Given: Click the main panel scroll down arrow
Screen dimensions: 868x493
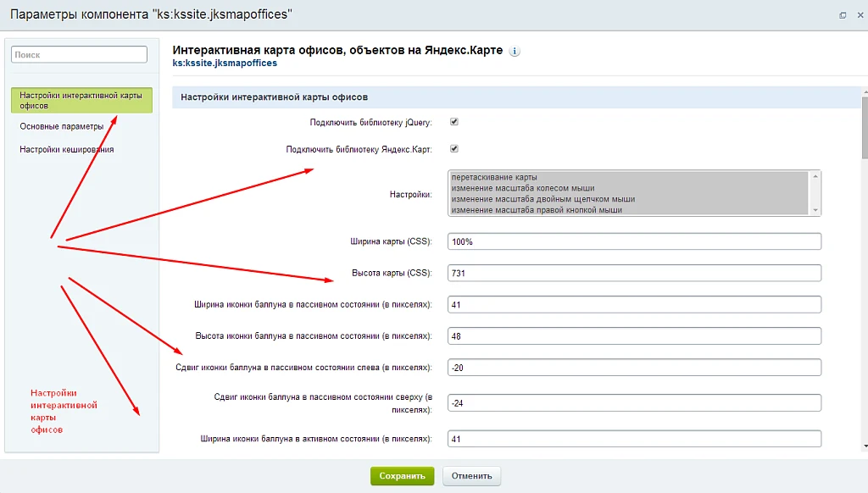Looking at the screenshot, I should tap(865, 446).
